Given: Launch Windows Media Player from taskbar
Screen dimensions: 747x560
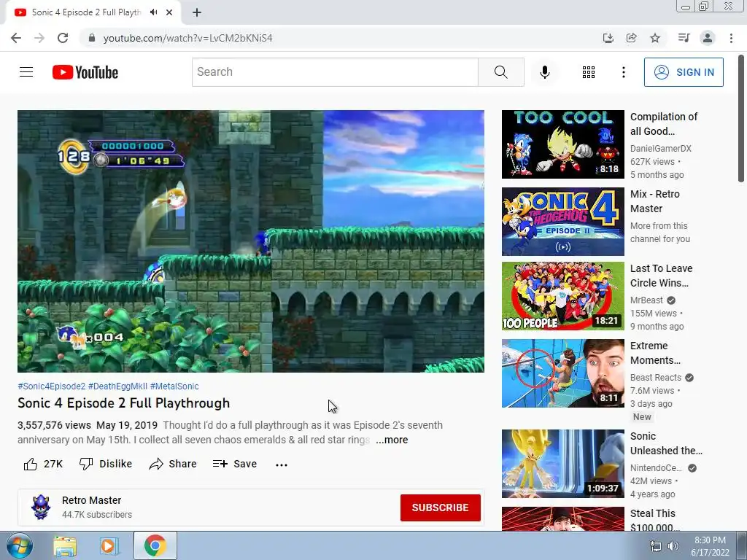Looking at the screenshot, I should 108,545.
